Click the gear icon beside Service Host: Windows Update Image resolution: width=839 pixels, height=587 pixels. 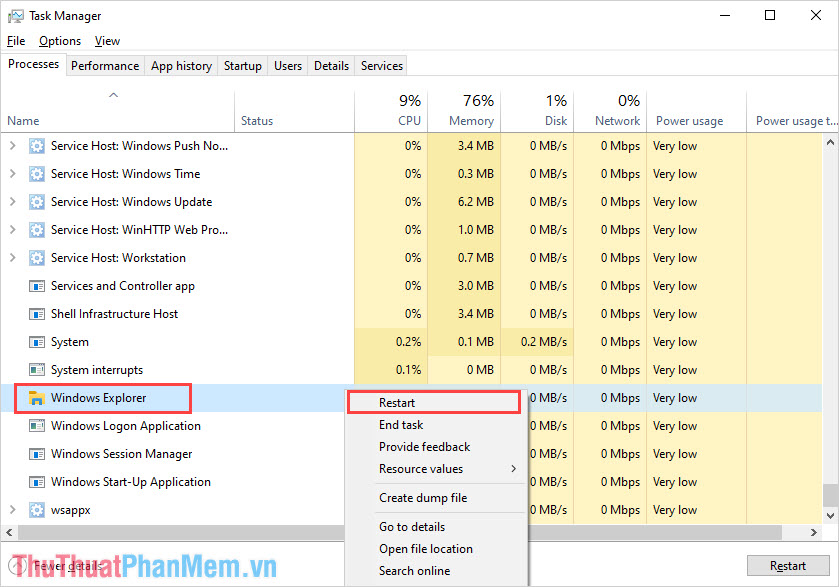coord(37,202)
